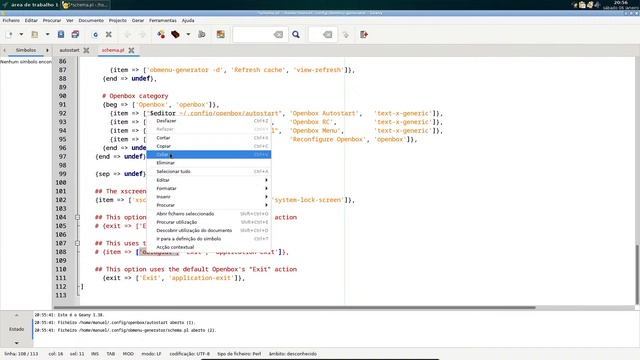
Task: Choose Desfazer in the context menu
Action: tap(209, 121)
